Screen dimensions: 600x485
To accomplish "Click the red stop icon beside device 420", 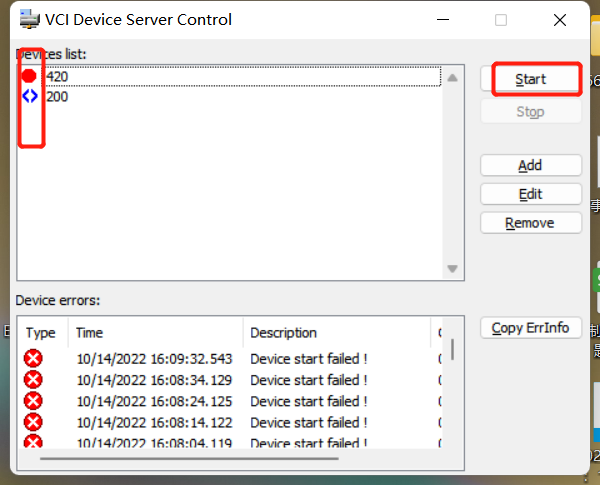I will [29, 76].
